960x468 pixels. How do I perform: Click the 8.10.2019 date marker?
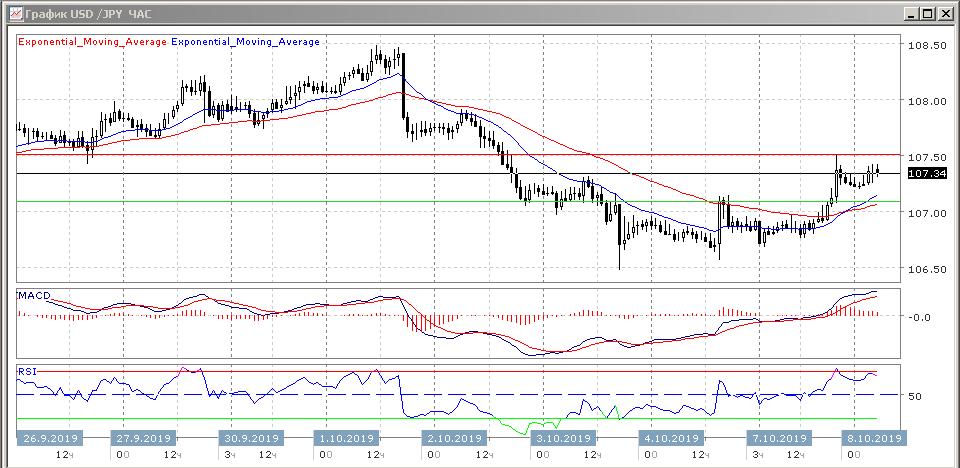tap(876, 438)
